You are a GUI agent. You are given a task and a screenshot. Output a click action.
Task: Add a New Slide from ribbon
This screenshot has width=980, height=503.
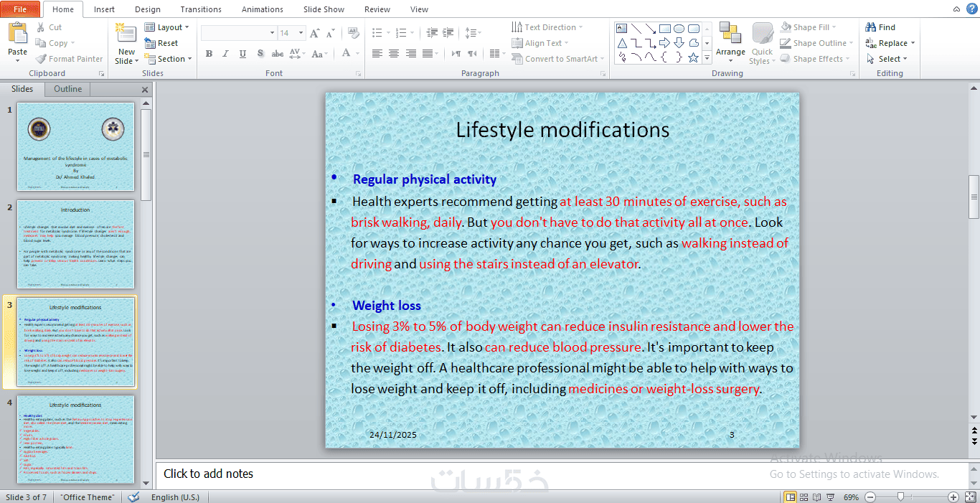pyautogui.click(x=126, y=44)
